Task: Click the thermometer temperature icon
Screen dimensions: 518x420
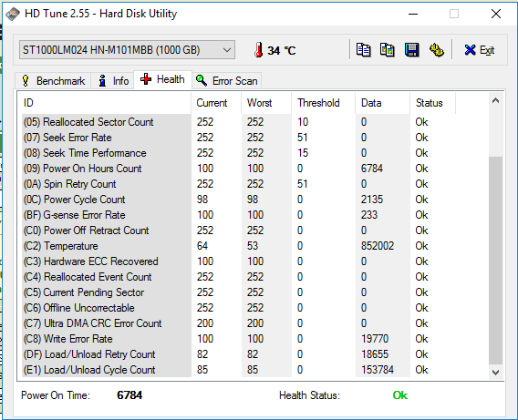Action: (259, 50)
